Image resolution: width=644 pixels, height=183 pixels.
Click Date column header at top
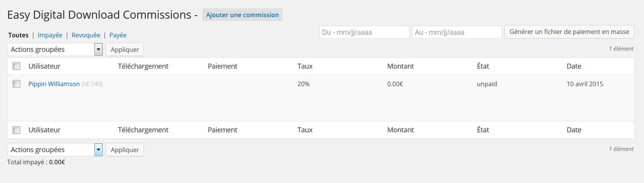coord(574,66)
